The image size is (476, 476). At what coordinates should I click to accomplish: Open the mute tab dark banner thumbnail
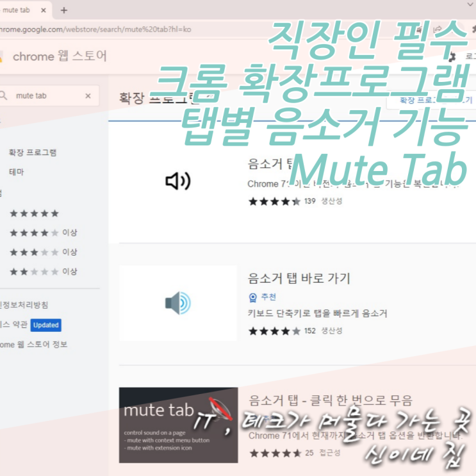coord(178,425)
